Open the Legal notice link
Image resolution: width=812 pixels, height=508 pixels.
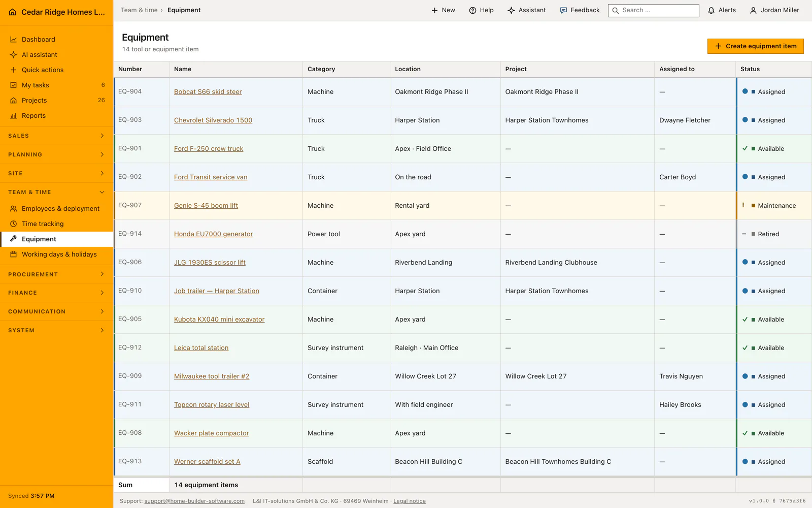tap(410, 501)
